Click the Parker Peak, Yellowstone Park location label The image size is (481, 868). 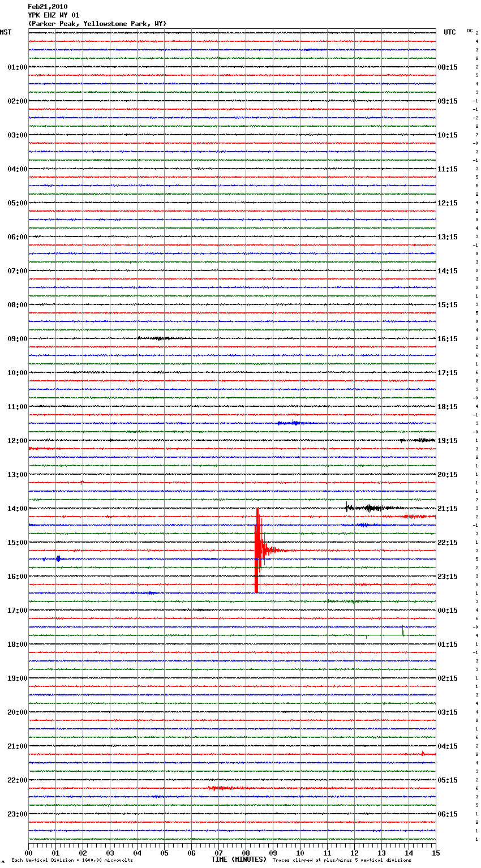pyautogui.click(x=97, y=24)
